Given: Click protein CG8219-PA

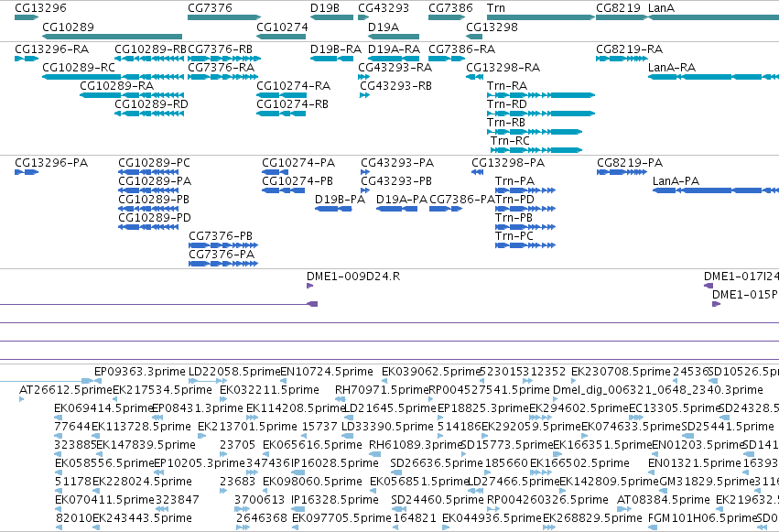Looking at the screenshot, I should (630, 163).
